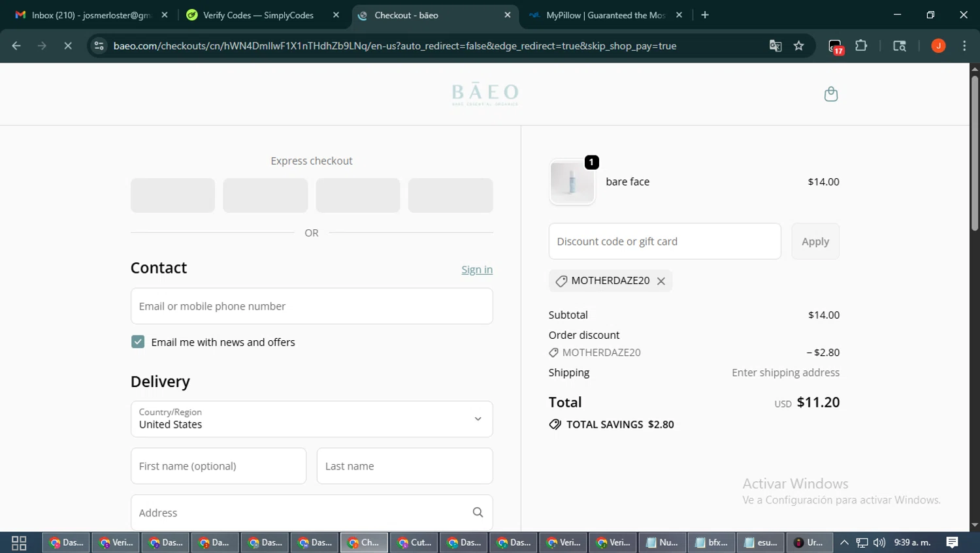Expand the Country/Region dropdown

(x=312, y=419)
